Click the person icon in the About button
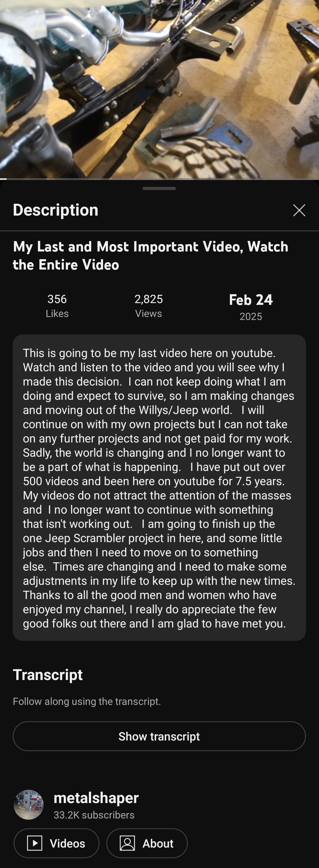Viewport: 319px width, 868px height. pyautogui.click(x=127, y=843)
